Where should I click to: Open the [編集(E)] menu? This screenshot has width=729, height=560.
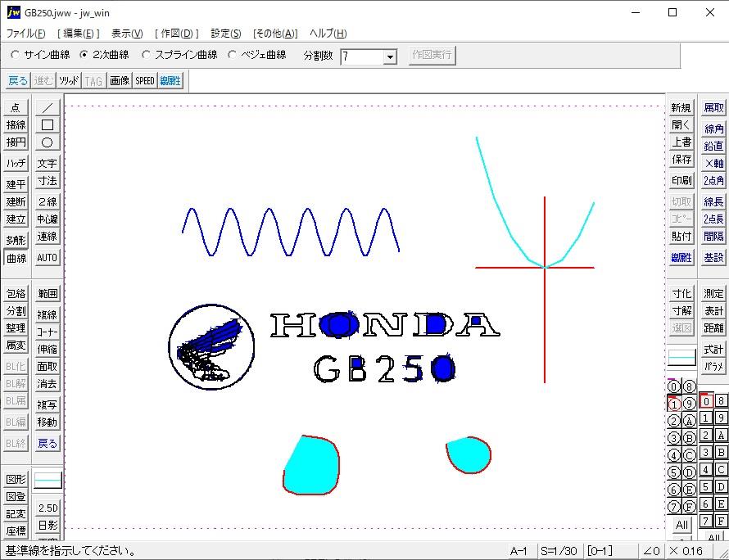(x=78, y=34)
